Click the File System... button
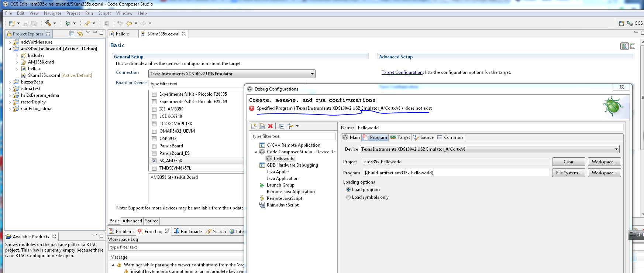Screen dimensions: 644x273 coord(568,173)
